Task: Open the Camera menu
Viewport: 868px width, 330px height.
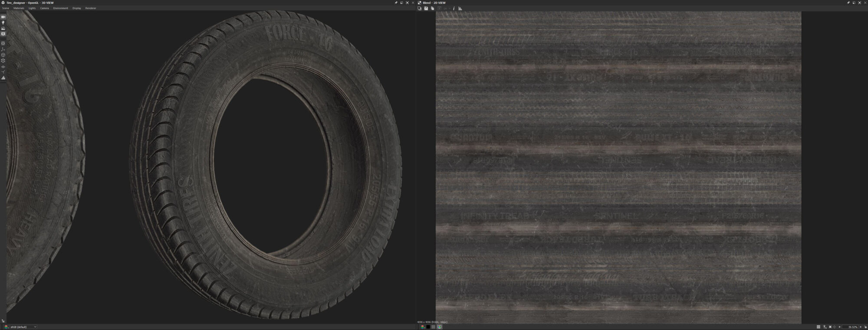Action: click(45, 8)
